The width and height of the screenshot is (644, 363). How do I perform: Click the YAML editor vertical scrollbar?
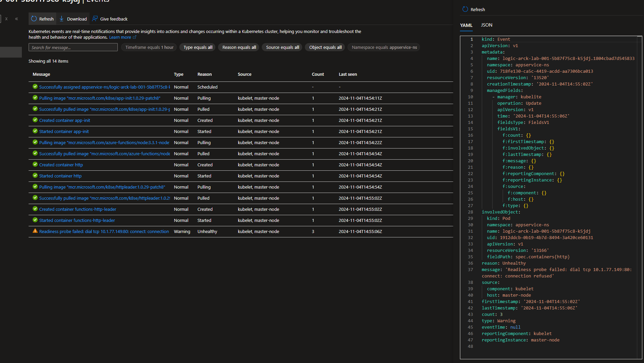639,197
